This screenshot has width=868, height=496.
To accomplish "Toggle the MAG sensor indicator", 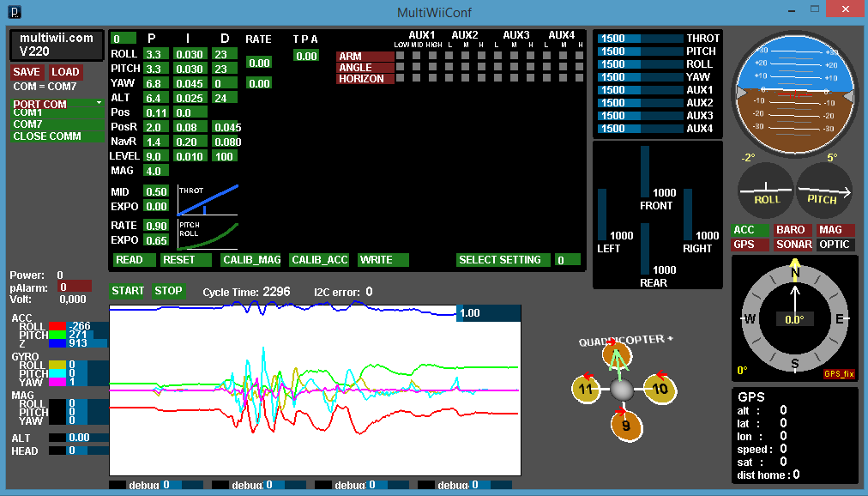I will point(836,230).
